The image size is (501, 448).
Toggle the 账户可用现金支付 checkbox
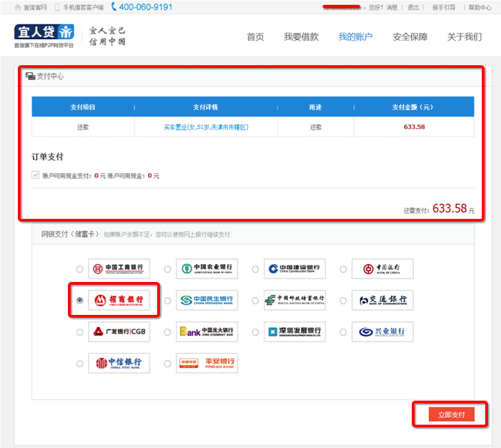[x=35, y=175]
